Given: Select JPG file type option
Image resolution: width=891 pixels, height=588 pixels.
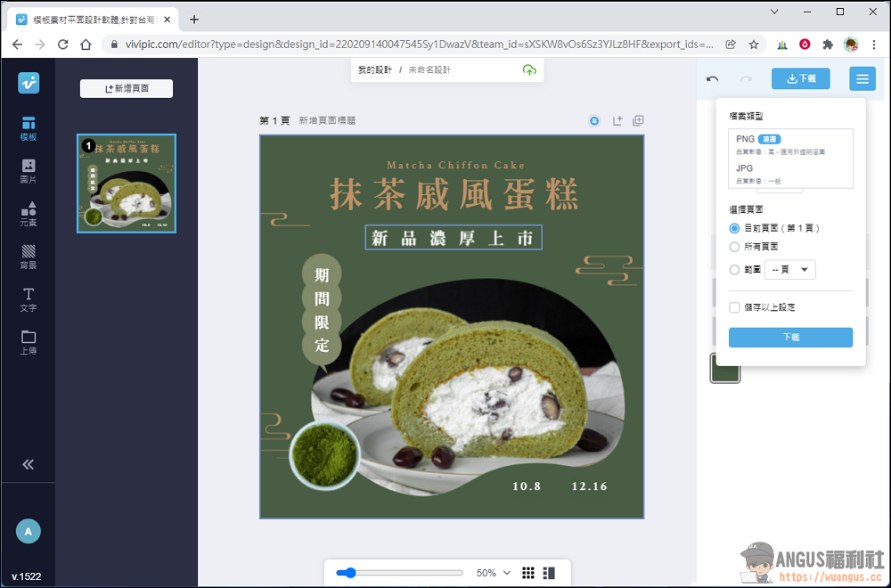Looking at the screenshot, I should (790, 174).
